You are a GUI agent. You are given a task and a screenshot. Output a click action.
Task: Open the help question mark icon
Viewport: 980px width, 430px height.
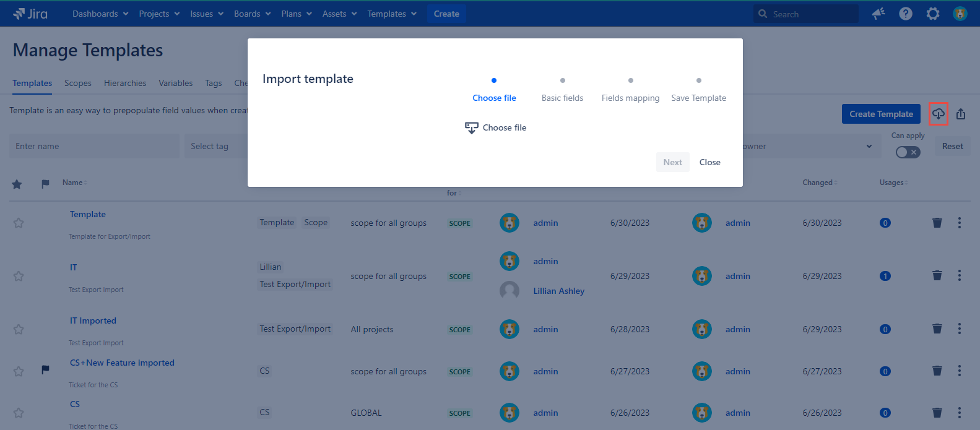pyautogui.click(x=905, y=14)
